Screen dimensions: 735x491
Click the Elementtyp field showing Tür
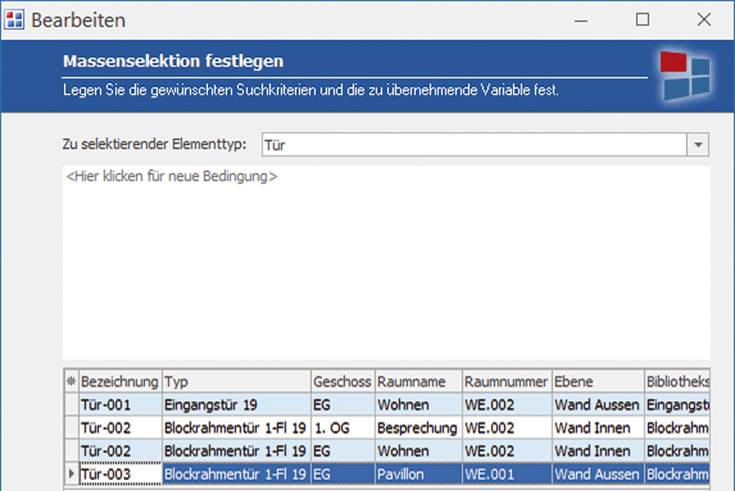(x=473, y=145)
